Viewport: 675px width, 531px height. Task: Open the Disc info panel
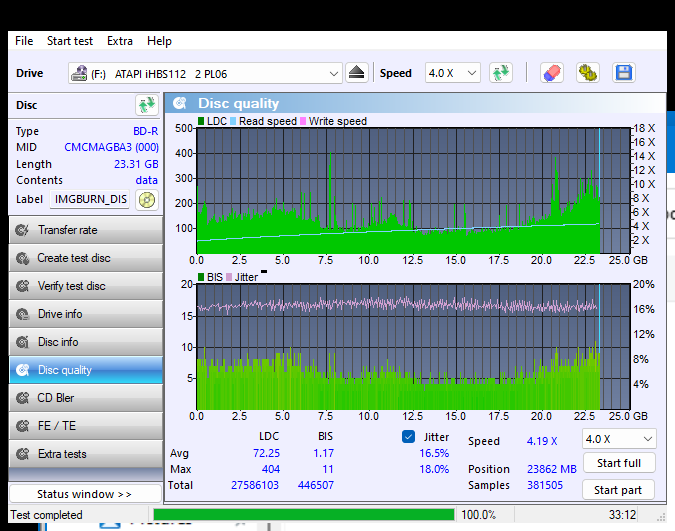tap(86, 342)
